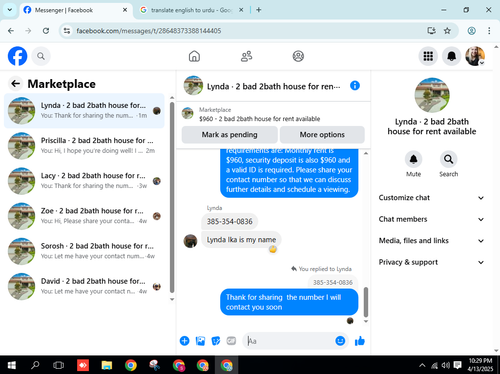Open Priscilla conversation in chat list
The height and width of the screenshot is (374, 500).
84,146
